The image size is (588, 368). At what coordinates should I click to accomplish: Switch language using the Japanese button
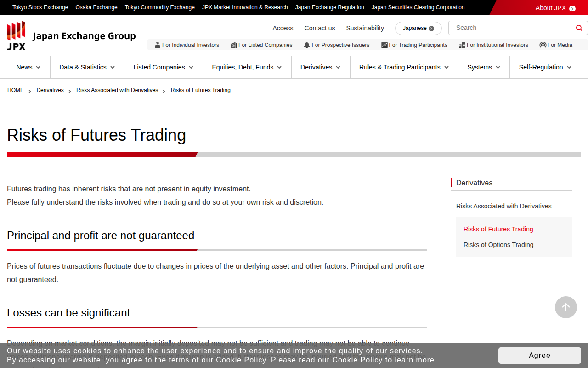point(418,28)
